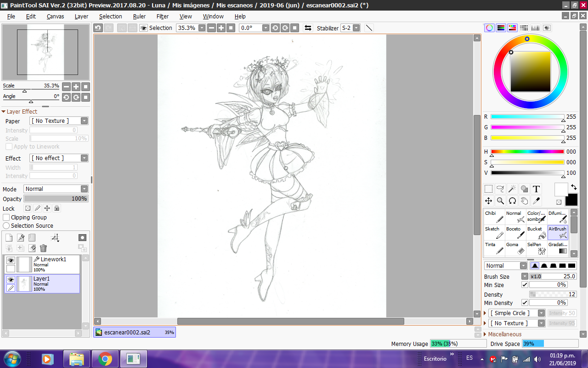Choose the Sketch brush preset

point(494,233)
